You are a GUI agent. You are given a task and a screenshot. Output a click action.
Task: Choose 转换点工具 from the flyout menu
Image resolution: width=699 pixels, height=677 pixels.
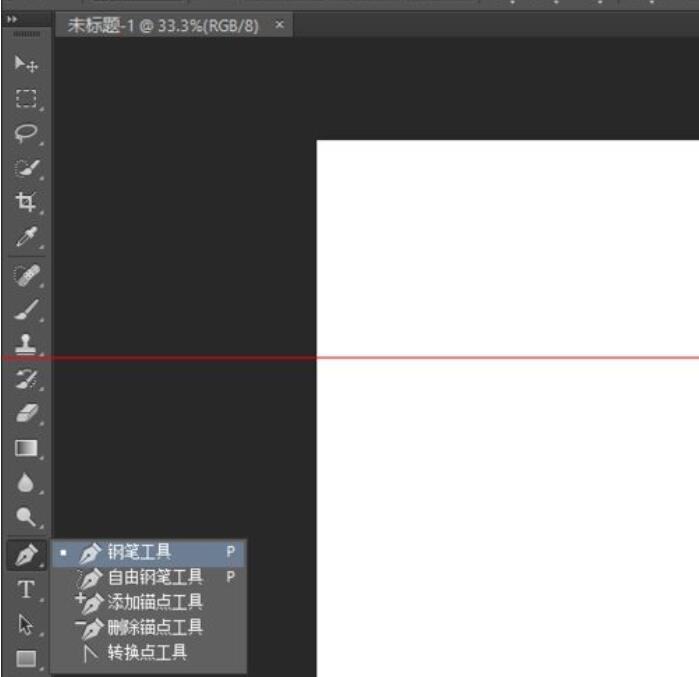(149, 652)
